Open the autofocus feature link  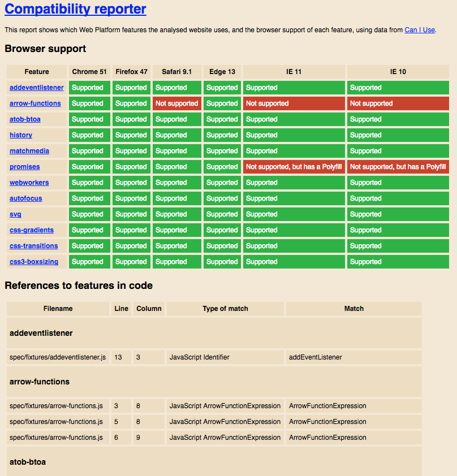[x=25, y=198]
